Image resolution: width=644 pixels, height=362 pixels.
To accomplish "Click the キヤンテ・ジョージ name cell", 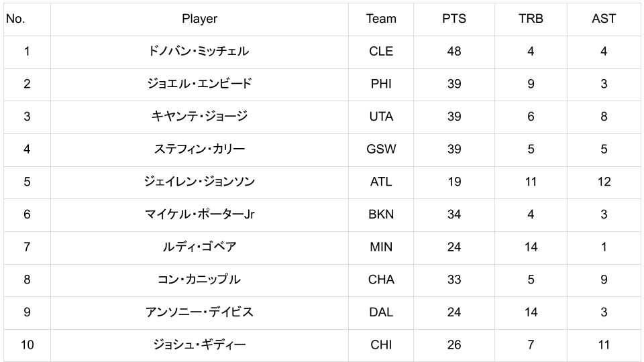I will (199, 117).
